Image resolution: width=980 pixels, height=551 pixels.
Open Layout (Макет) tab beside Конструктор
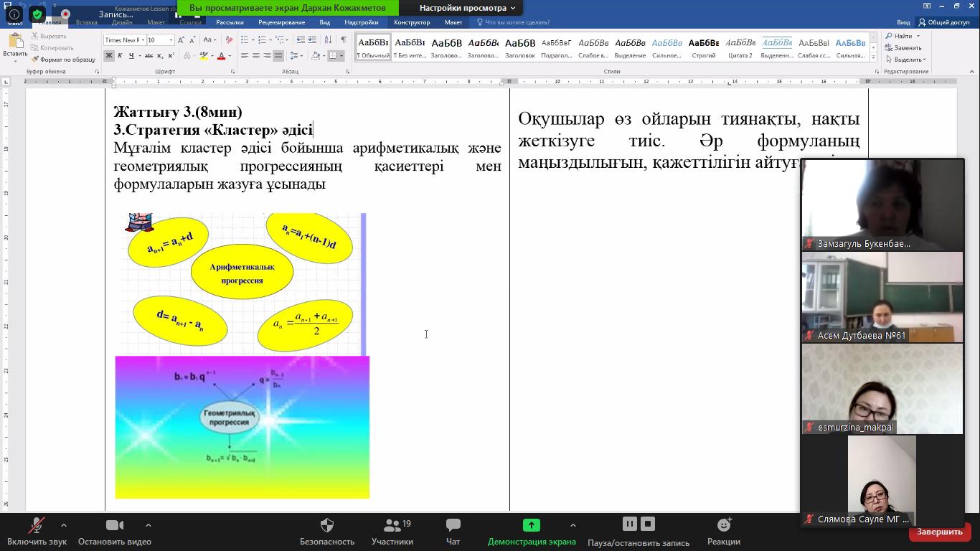click(x=453, y=22)
